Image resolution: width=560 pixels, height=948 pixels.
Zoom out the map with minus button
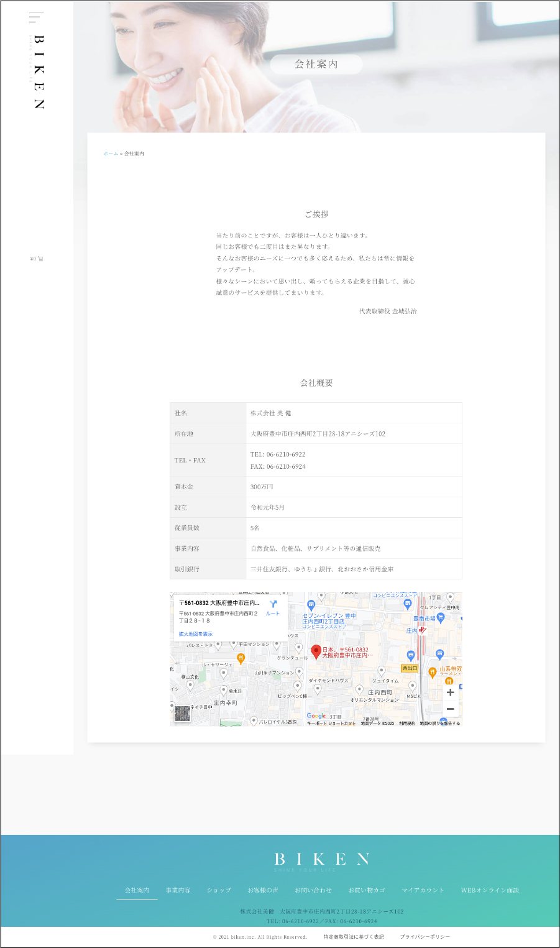(450, 709)
